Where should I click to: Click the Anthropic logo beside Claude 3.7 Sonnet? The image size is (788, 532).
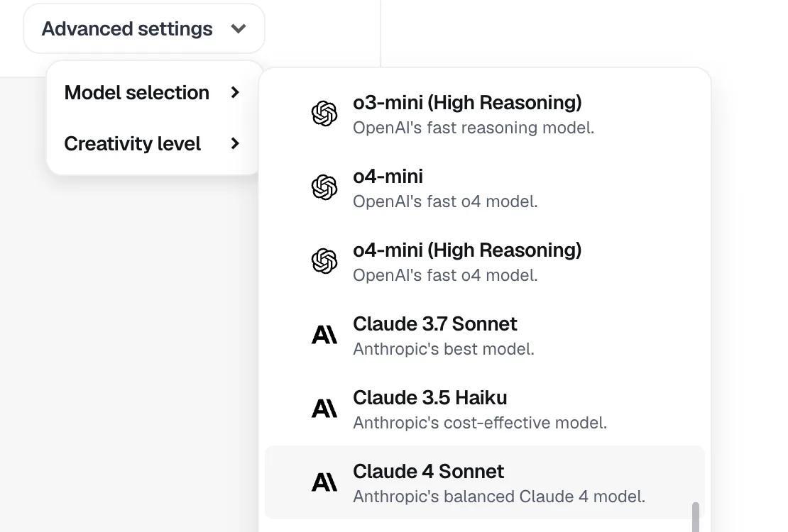click(324, 335)
